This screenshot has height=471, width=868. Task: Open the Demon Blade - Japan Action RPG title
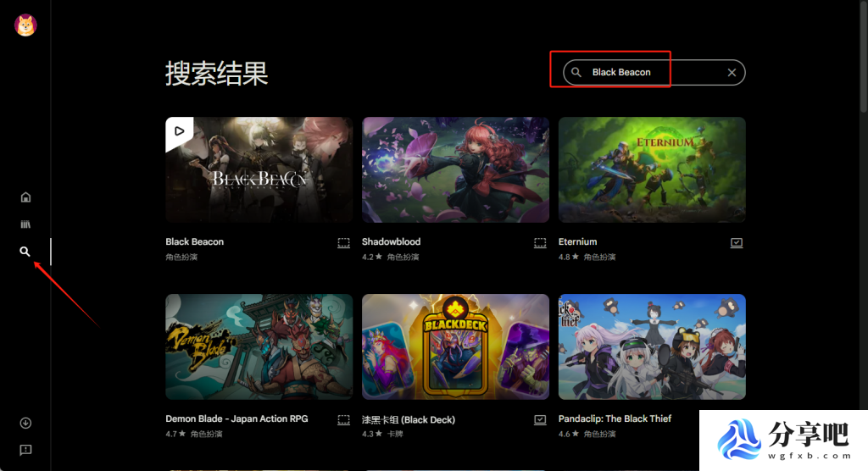(237, 419)
